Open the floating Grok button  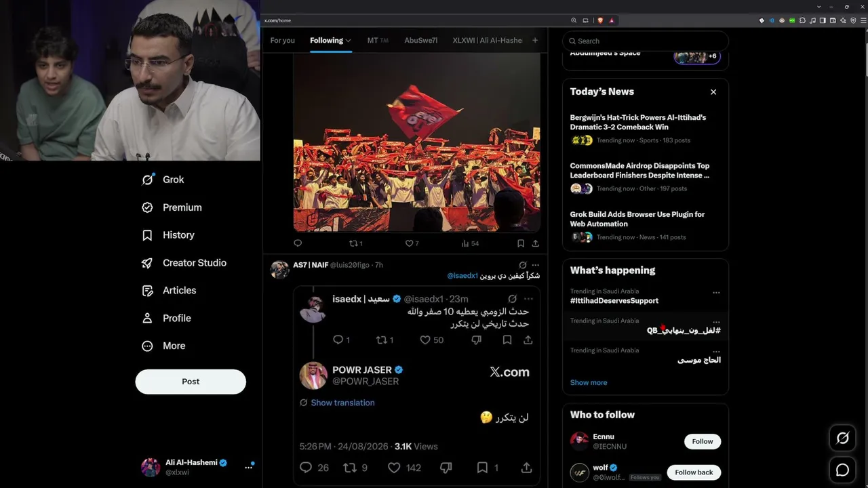tap(843, 439)
